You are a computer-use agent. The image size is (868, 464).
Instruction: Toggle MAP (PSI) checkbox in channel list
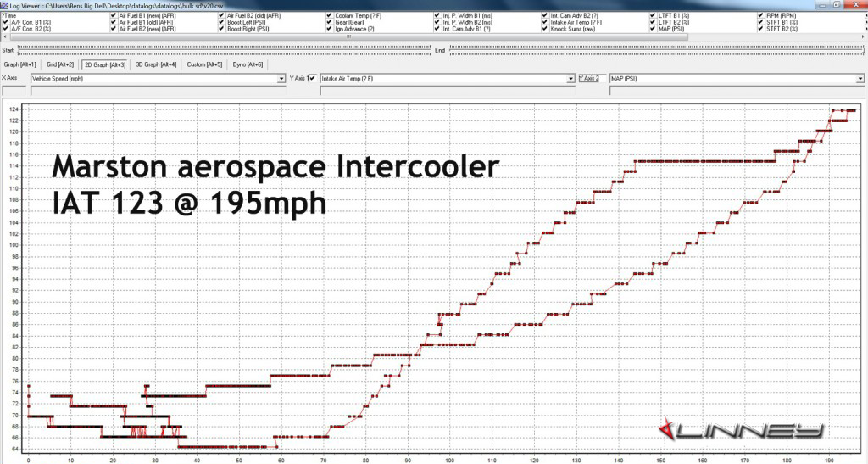pyautogui.click(x=653, y=29)
